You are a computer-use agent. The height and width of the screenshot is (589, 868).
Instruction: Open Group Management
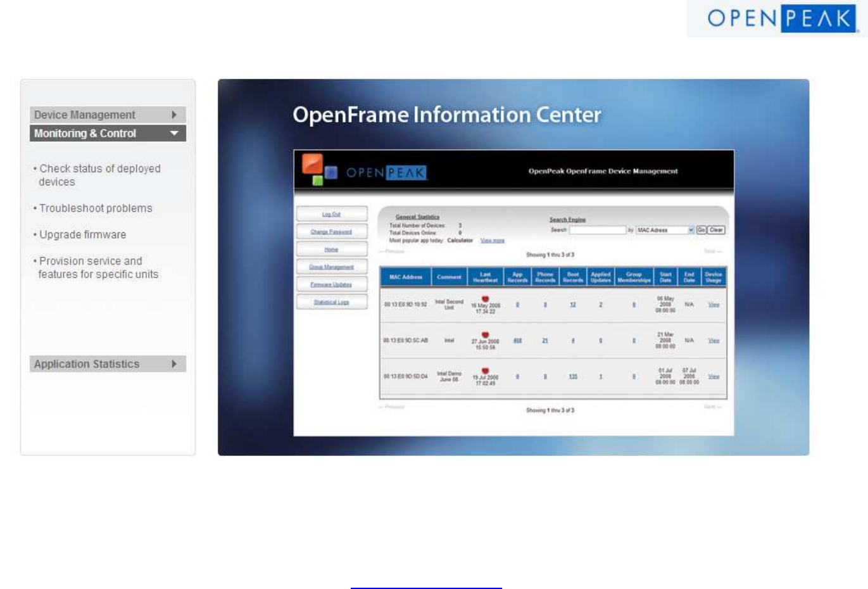point(332,267)
